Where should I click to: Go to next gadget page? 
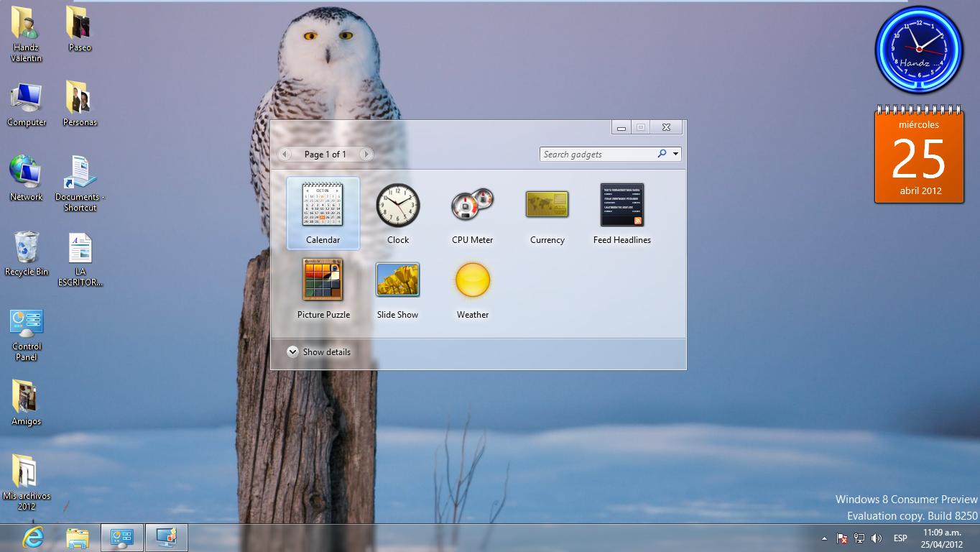pos(366,154)
